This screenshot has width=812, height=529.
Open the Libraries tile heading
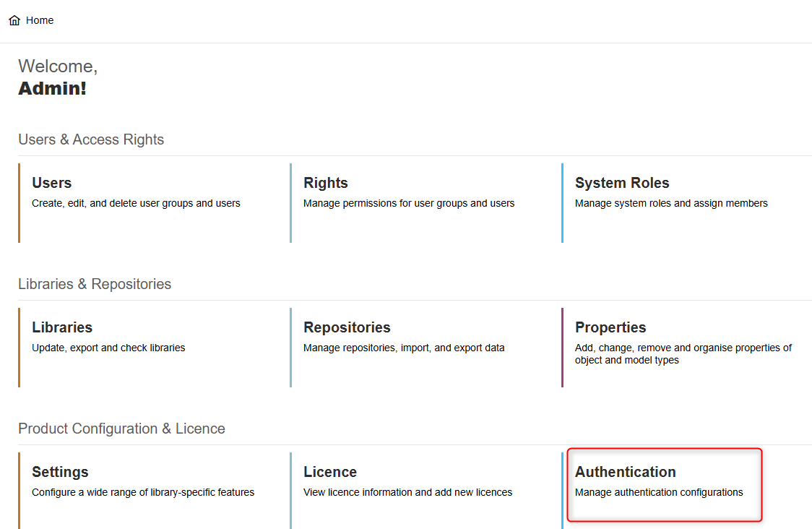(62, 327)
